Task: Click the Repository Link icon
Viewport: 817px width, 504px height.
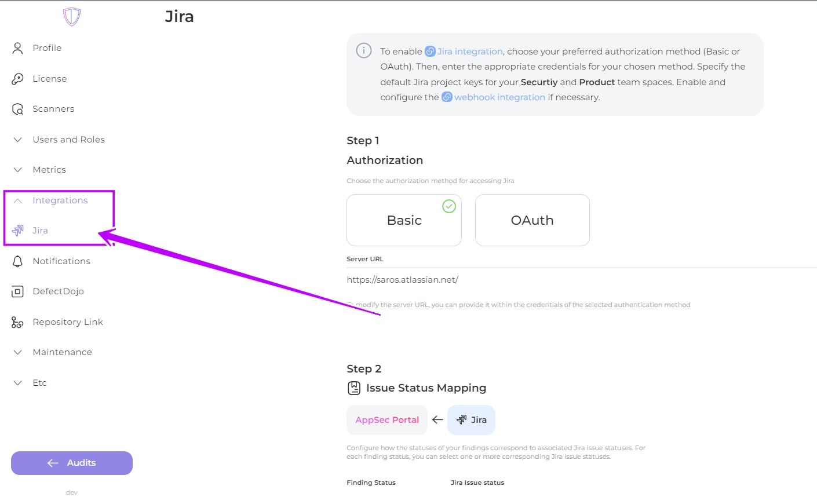Action: coord(17,322)
